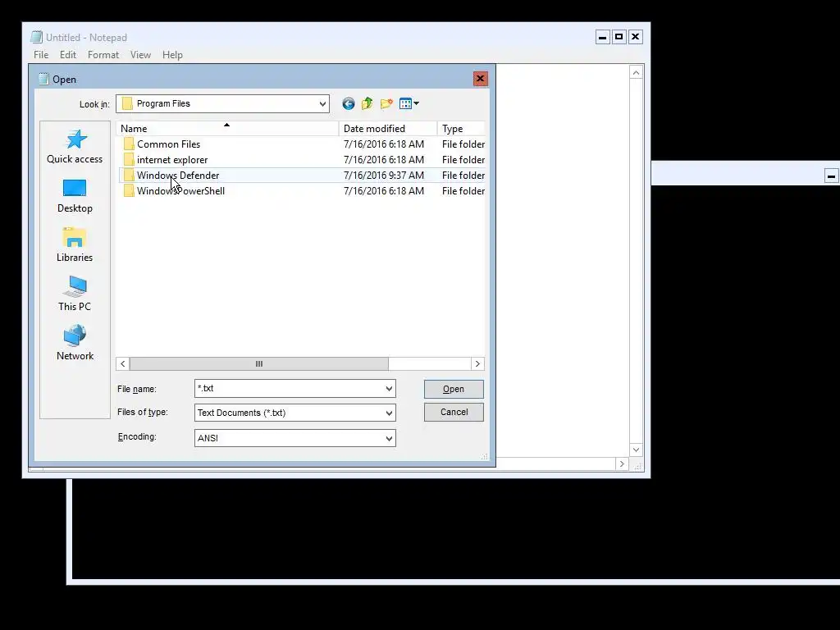Select the WindowsPowerShell folder name

180,190
